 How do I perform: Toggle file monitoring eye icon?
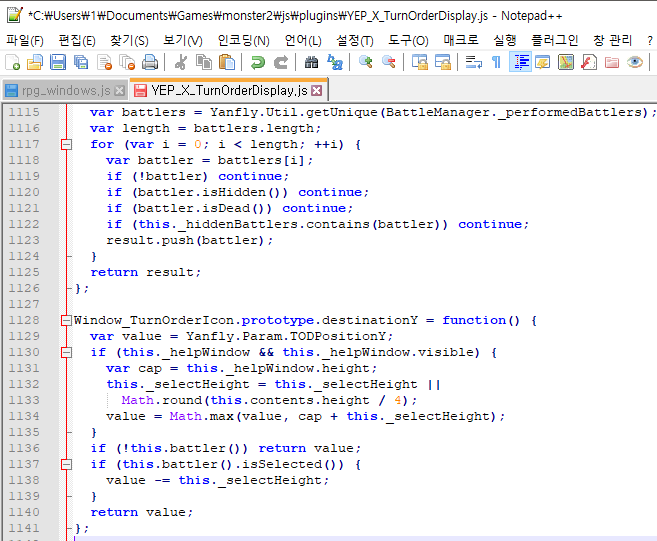(x=635, y=62)
